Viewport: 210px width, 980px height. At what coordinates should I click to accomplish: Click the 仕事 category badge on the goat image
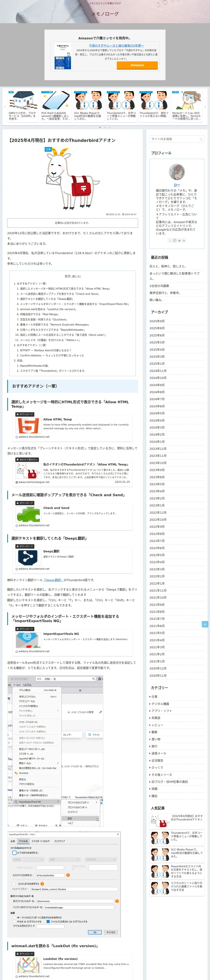click(48, 149)
